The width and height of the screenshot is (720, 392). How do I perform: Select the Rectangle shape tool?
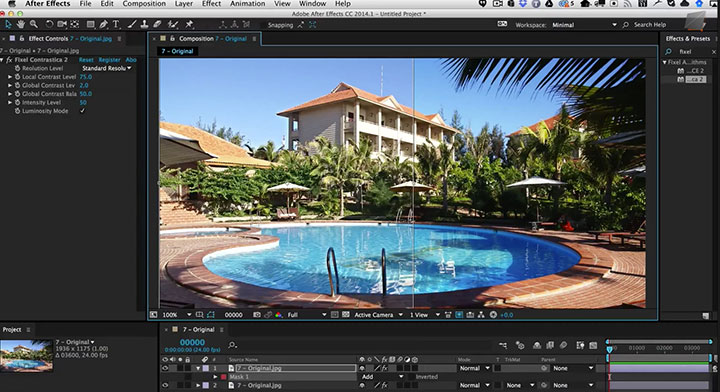(90, 24)
